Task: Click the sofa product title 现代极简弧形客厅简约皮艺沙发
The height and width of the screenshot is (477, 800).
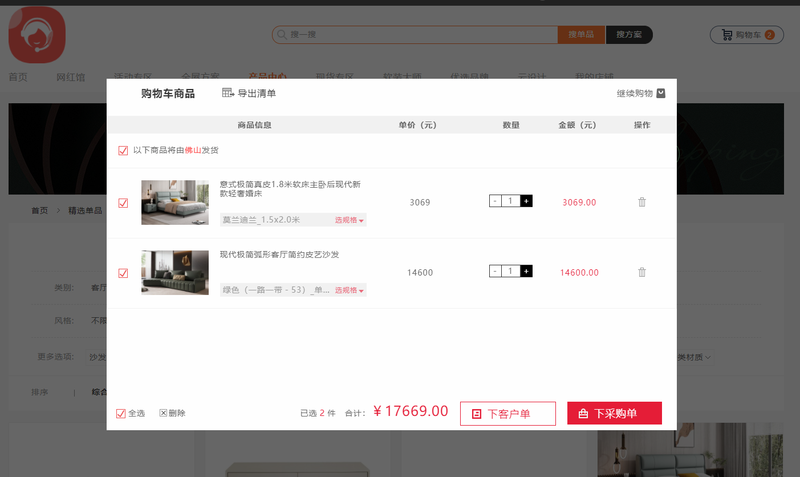Action: pyautogui.click(x=279, y=255)
